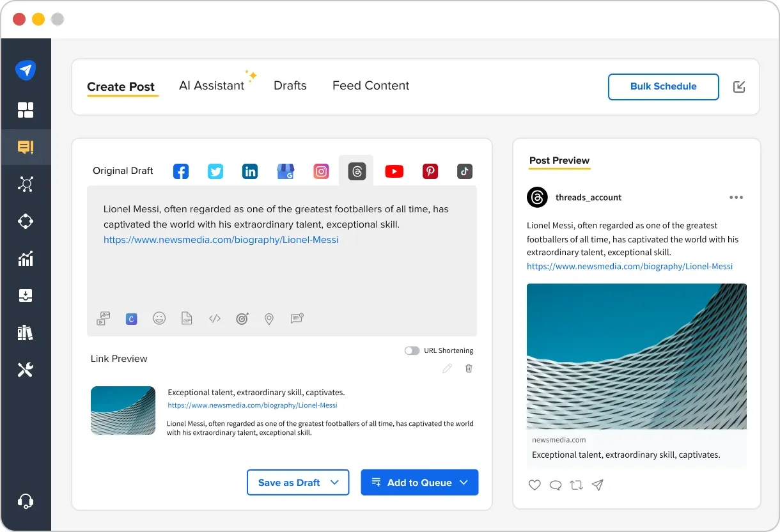The width and height of the screenshot is (780, 532).
Task: Add a location to the post
Action: click(x=269, y=318)
